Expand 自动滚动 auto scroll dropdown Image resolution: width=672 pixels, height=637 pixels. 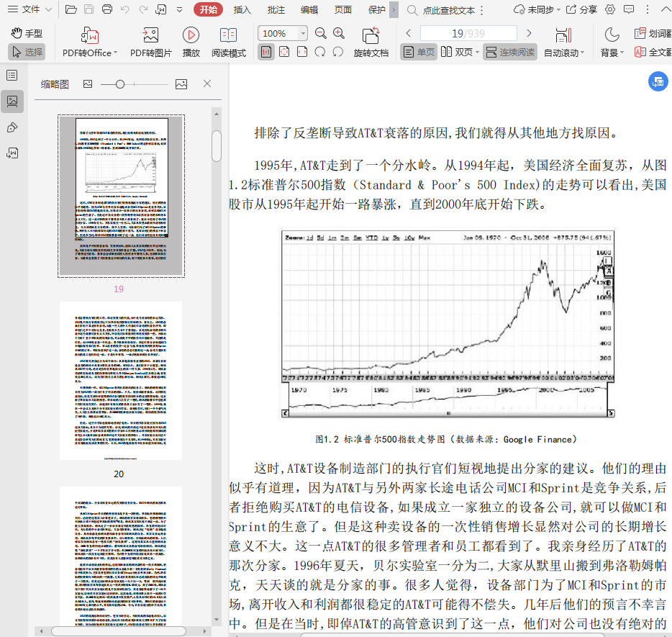click(x=582, y=53)
